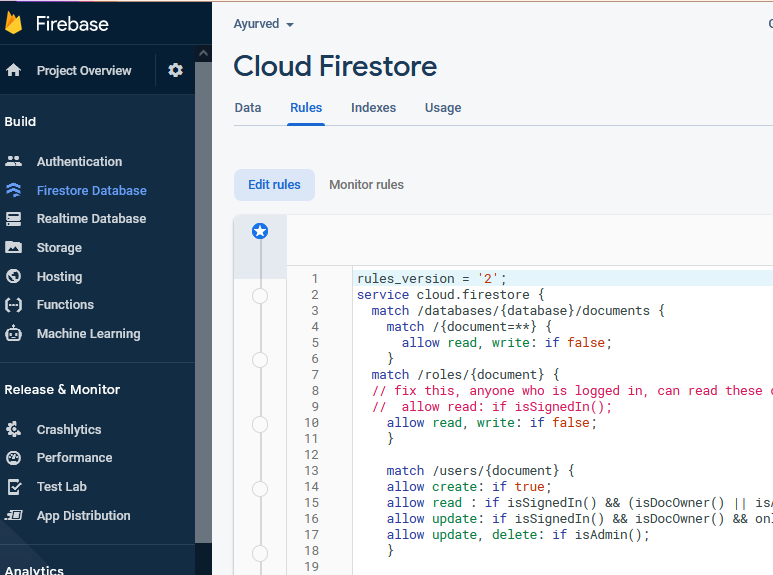773x575 pixels.
Task: Click line number 7 in gutter
Action: (315, 375)
